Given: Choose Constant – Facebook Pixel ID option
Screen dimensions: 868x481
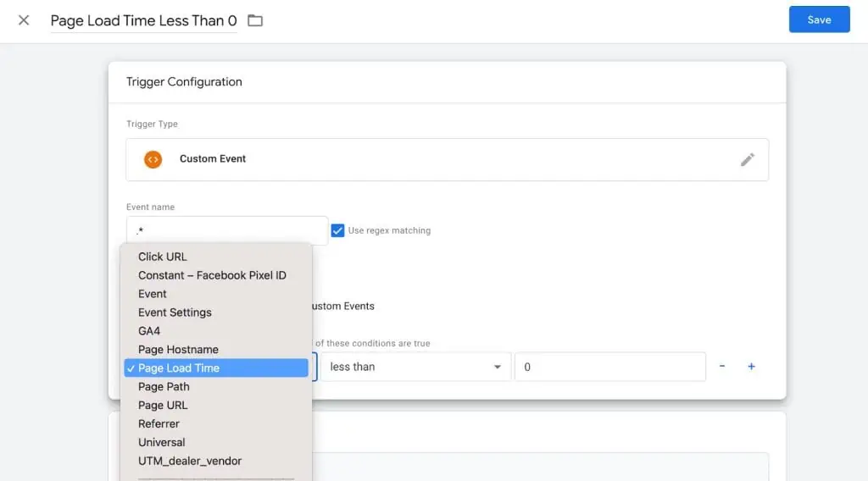Looking at the screenshot, I should [212, 275].
